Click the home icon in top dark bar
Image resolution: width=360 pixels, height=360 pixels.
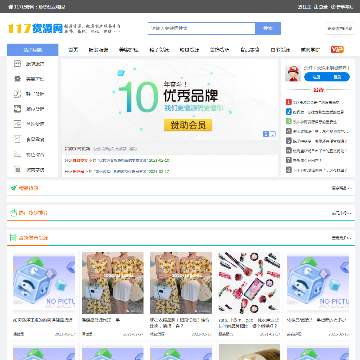click(x=10, y=7)
